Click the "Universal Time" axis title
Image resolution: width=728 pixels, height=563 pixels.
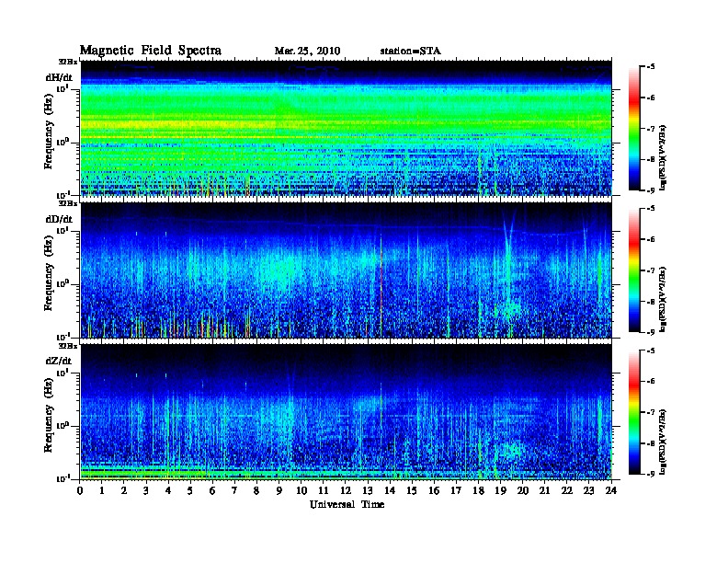[x=347, y=504]
